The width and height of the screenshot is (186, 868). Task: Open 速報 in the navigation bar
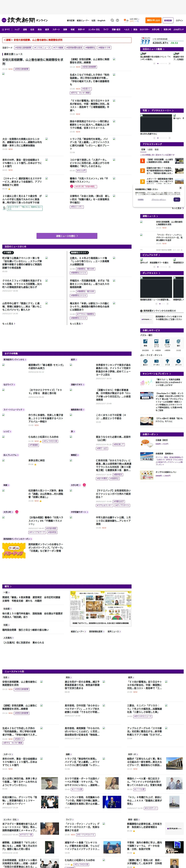point(25,30)
